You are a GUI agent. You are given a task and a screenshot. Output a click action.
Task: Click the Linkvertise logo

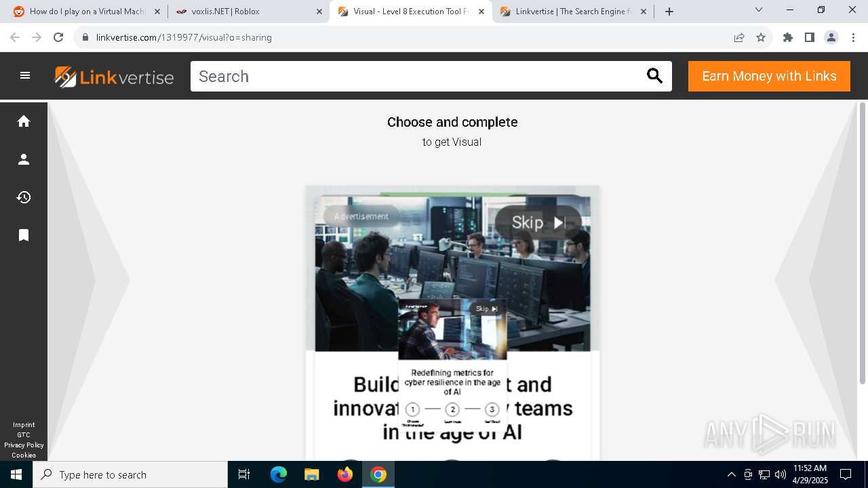[114, 77]
